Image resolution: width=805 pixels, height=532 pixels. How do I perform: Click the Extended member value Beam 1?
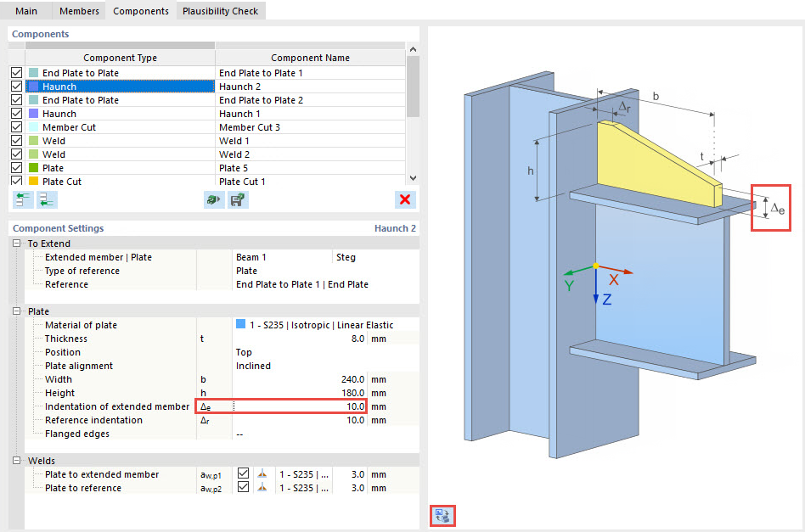281,257
